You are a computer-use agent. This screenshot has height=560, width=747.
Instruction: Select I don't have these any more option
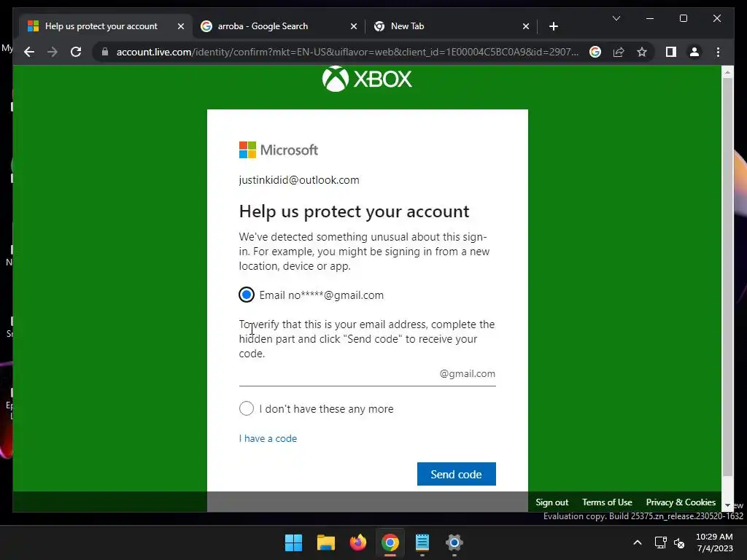247,408
